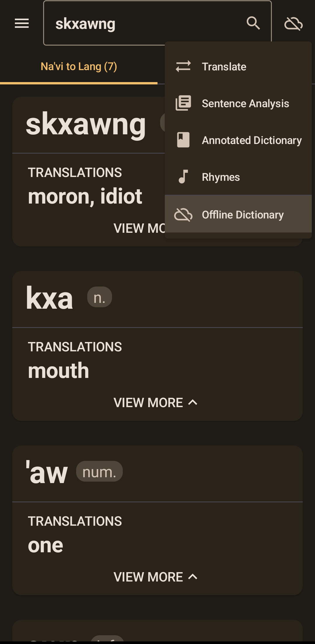Image resolution: width=315 pixels, height=644 pixels.
Task: Tap the mouth translation under kxa
Action: click(x=59, y=370)
